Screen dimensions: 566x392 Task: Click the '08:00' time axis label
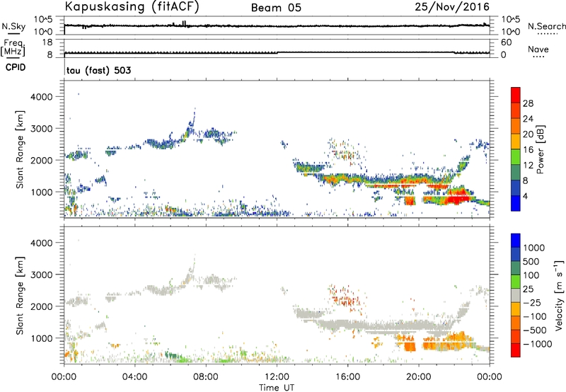[206, 377]
